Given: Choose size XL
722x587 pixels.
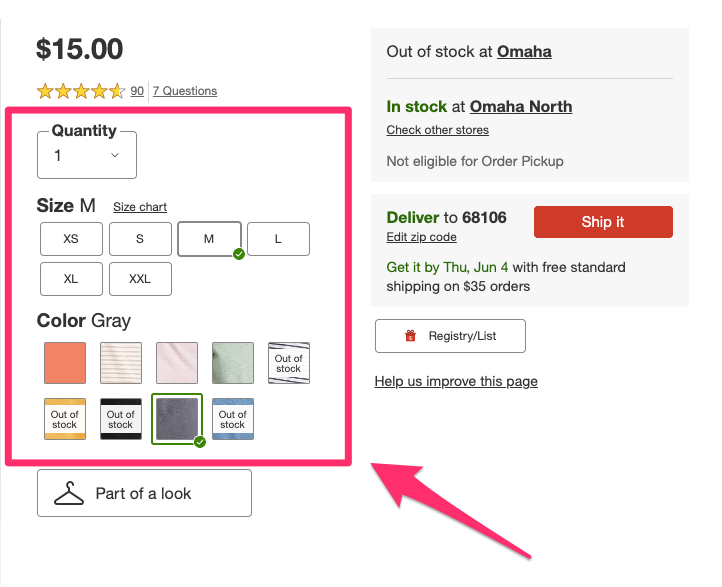Looking at the screenshot, I should tap(71, 279).
